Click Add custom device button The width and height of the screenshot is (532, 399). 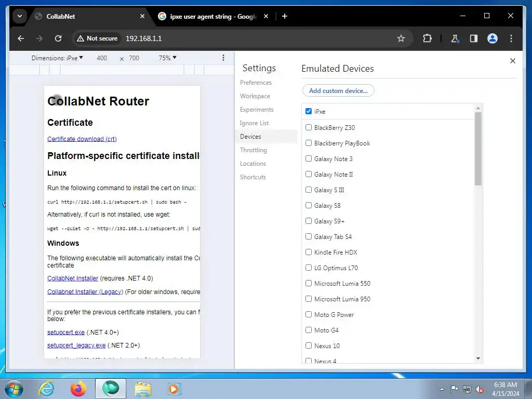(338, 90)
